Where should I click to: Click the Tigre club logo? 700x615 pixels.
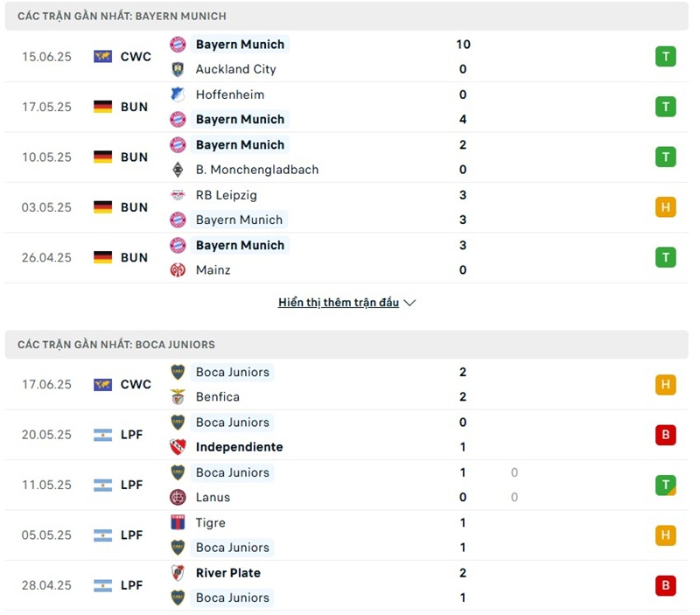click(x=178, y=523)
